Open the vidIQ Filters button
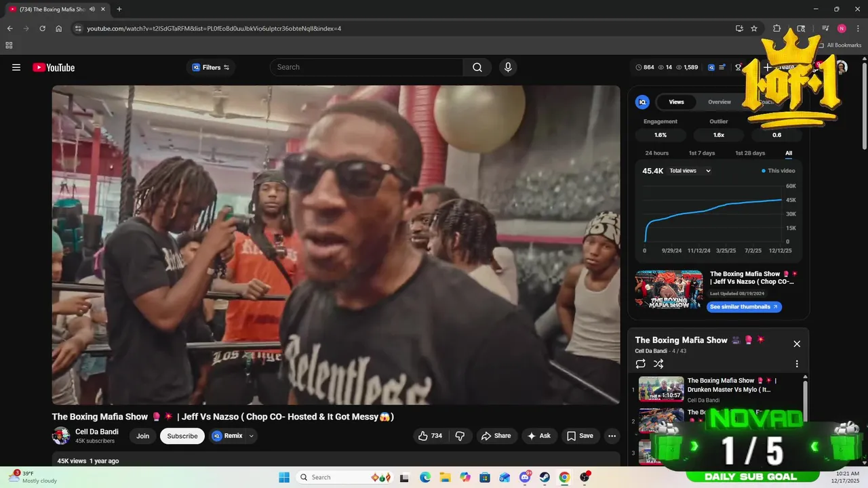868x488 pixels. [x=211, y=67]
